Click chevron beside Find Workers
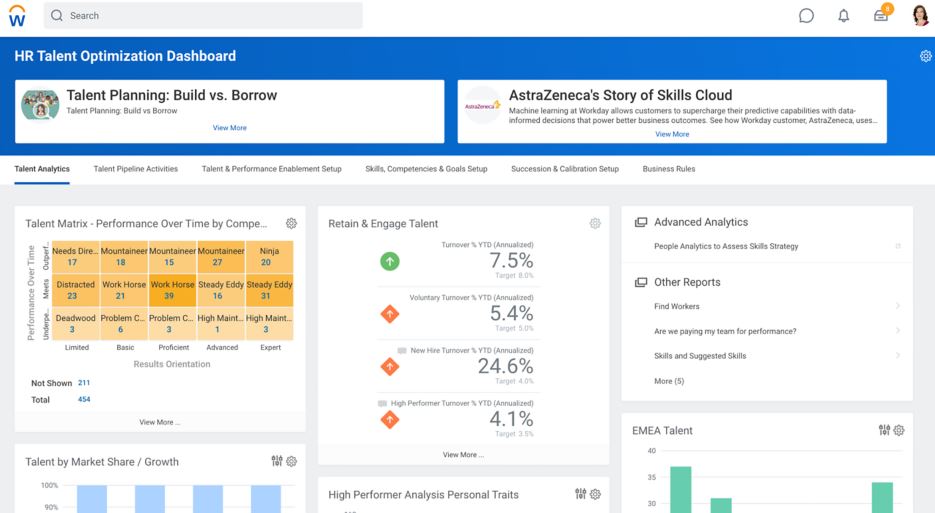Viewport: 935px width, 513px height. click(x=897, y=306)
